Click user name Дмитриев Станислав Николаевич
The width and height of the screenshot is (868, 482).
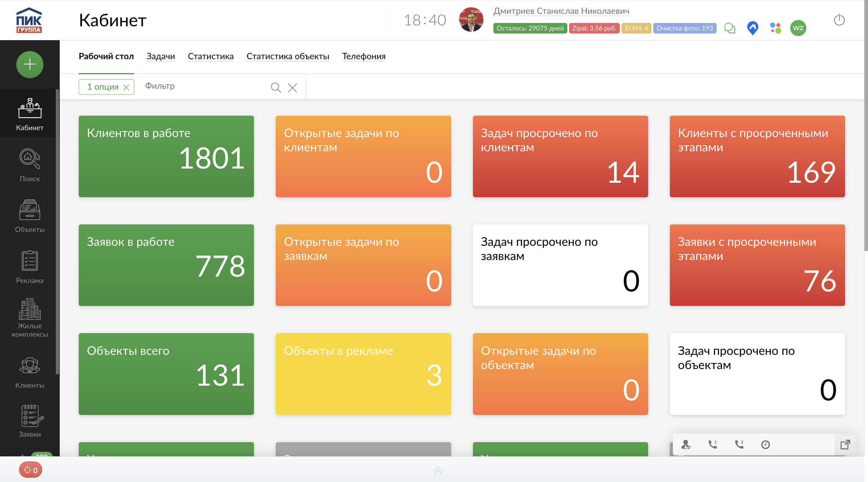[x=561, y=11]
